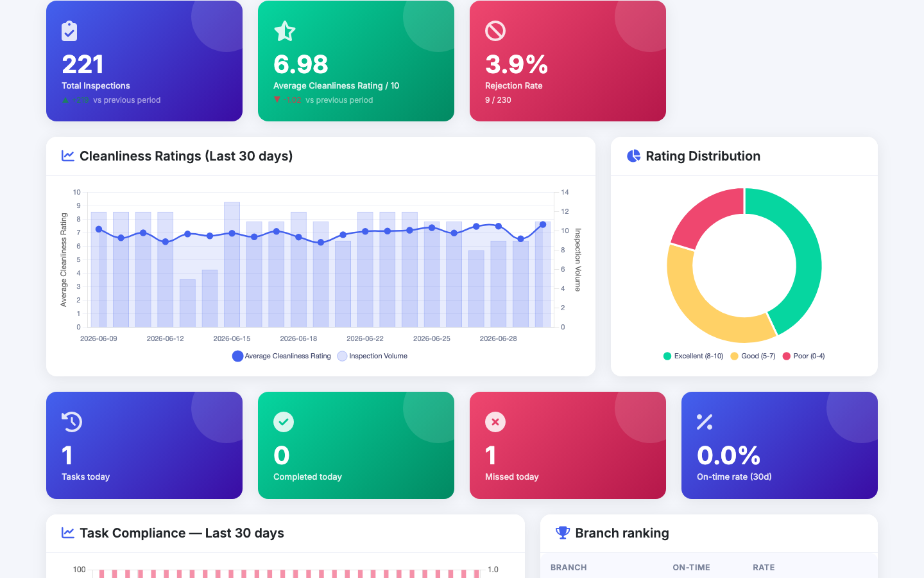The width and height of the screenshot is (924, 578).
Task: Click the chart icon next to Task Compliance
Action: pyautogui.click(x=67, y=532)
